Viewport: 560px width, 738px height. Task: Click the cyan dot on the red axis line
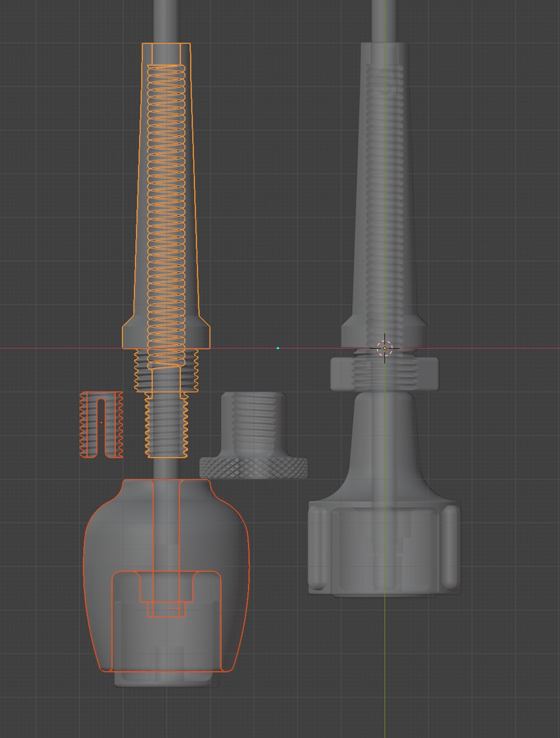point(278,348)
